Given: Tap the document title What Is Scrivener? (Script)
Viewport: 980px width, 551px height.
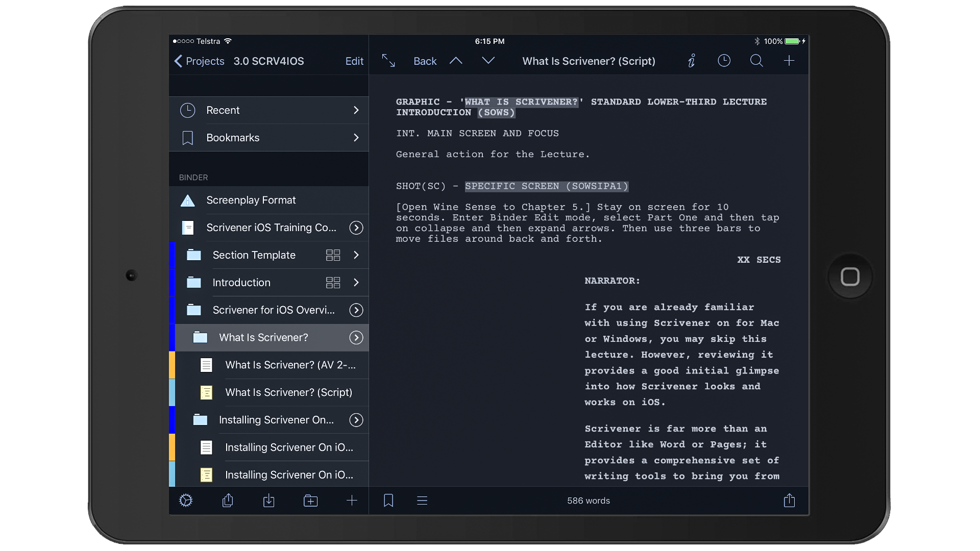Looking at the screenshot, I should pyautogui.click(x=589, y=61).
